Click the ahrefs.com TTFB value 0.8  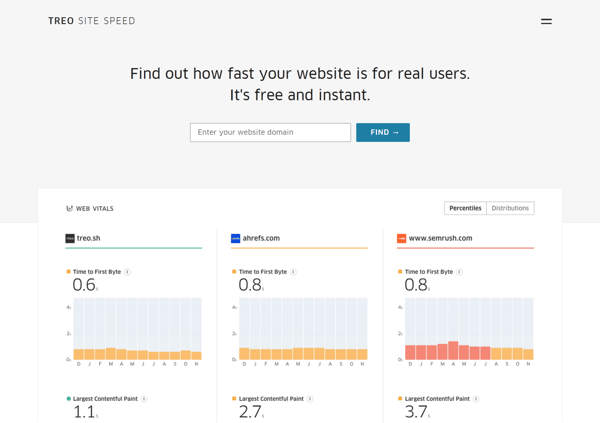(250, 285)
